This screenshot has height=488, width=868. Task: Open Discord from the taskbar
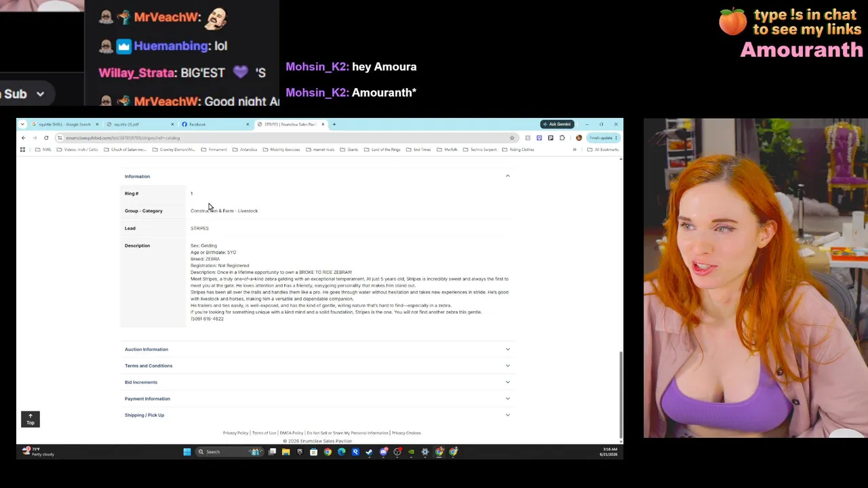click(x=383, y=452)
